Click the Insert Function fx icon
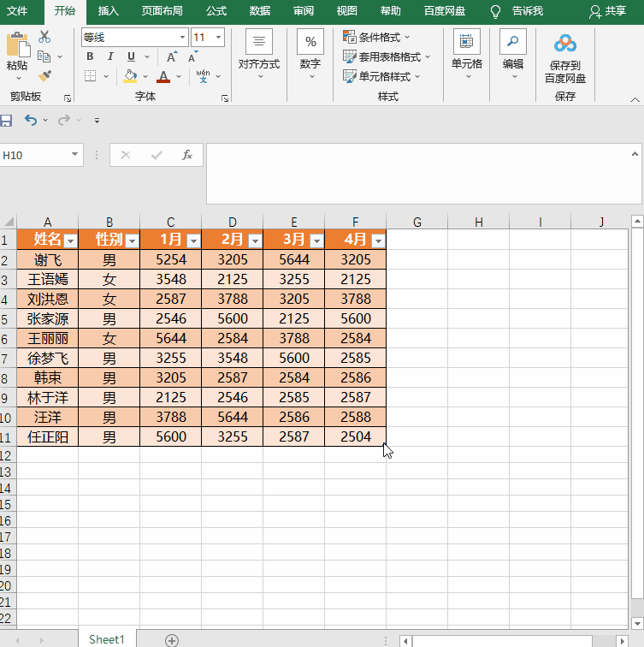Viewport: 644px width, 647px height. 187,155
